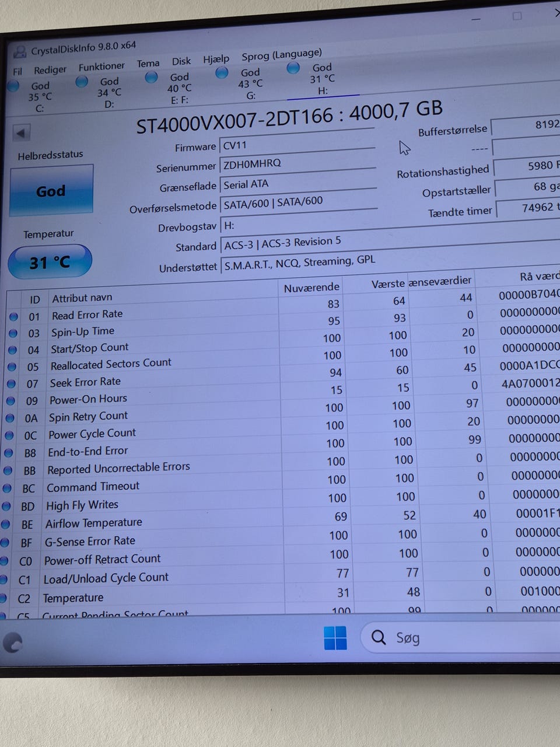Click the Rotationshastighed value 5980
This screenshot has width=560, height=747.
click(x=527, y=166)
